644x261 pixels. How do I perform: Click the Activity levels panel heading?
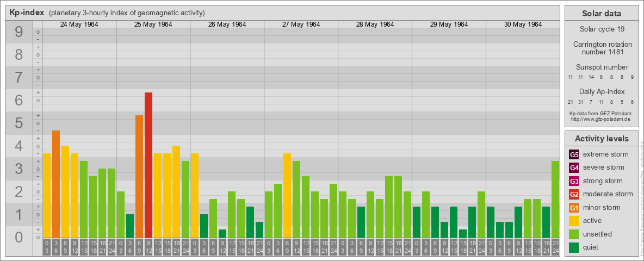tap(602, 139)
